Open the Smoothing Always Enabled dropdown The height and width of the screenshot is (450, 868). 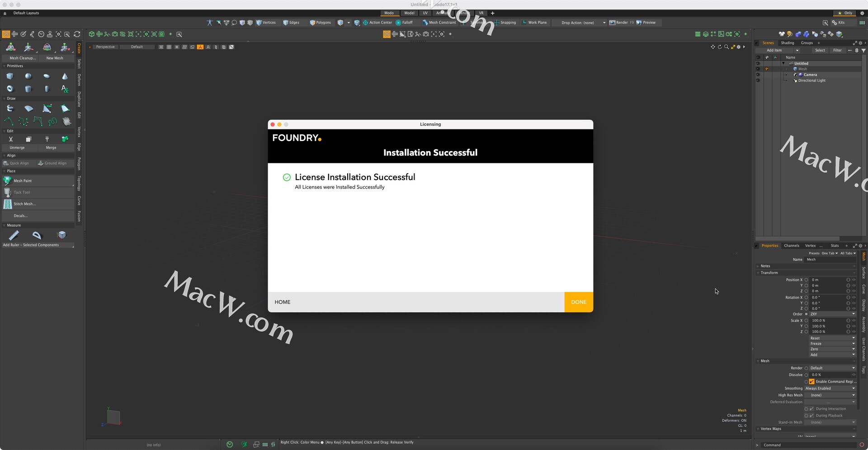click(x=830, y=388)
